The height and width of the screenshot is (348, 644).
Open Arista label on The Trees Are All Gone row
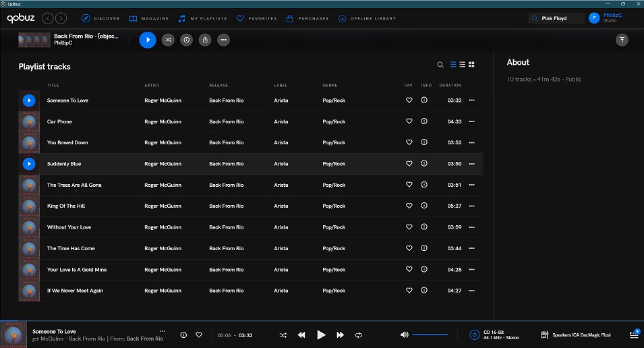(281, 185)
